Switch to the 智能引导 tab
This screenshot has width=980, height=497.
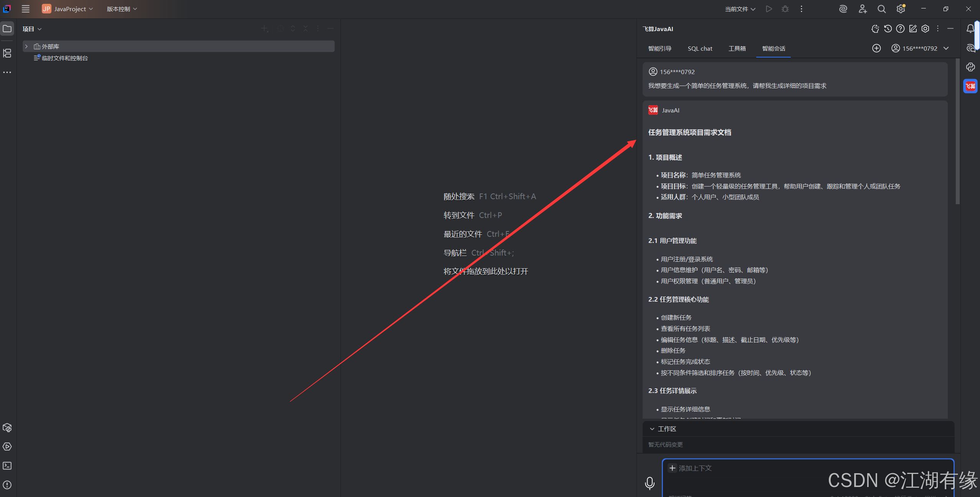point(659,48)
